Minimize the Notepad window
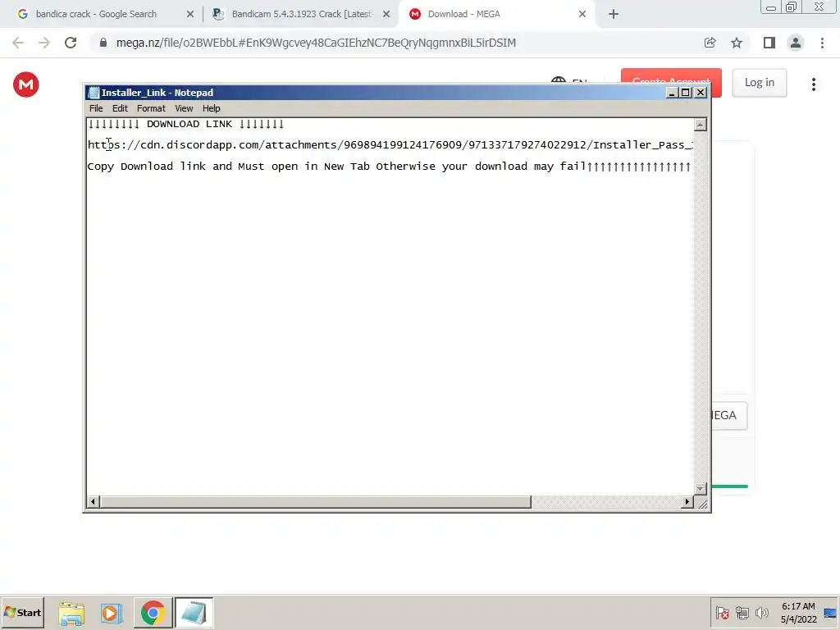 672,93
